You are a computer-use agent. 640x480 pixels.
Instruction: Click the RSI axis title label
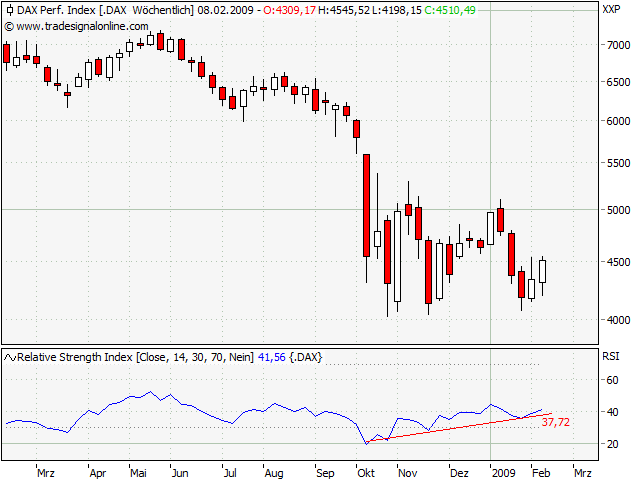tap(611, 357)
